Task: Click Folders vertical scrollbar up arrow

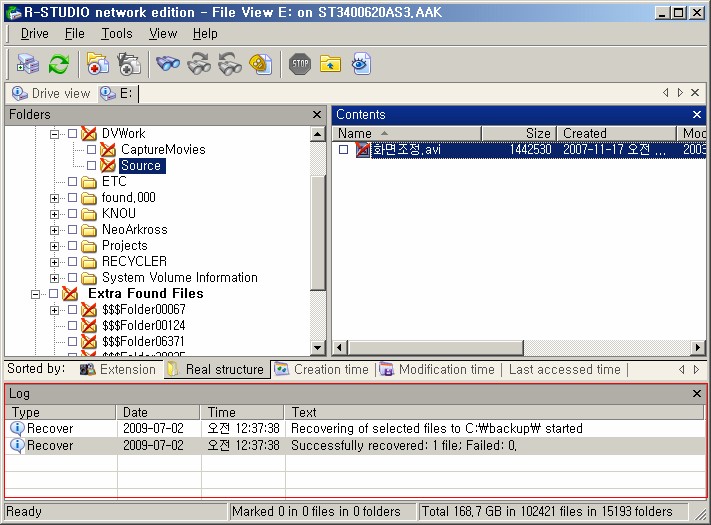Action: (318, 134)
